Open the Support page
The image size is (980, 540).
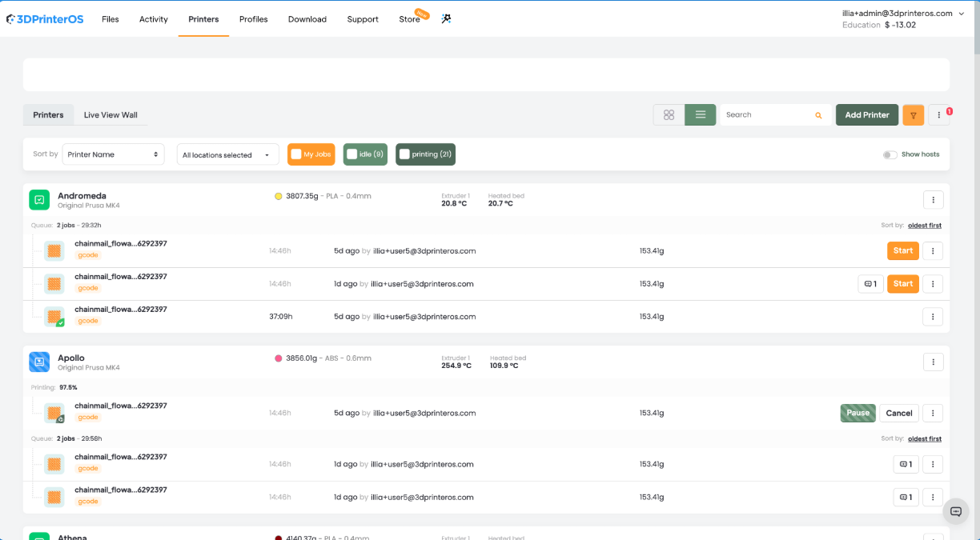click(363, 19)
